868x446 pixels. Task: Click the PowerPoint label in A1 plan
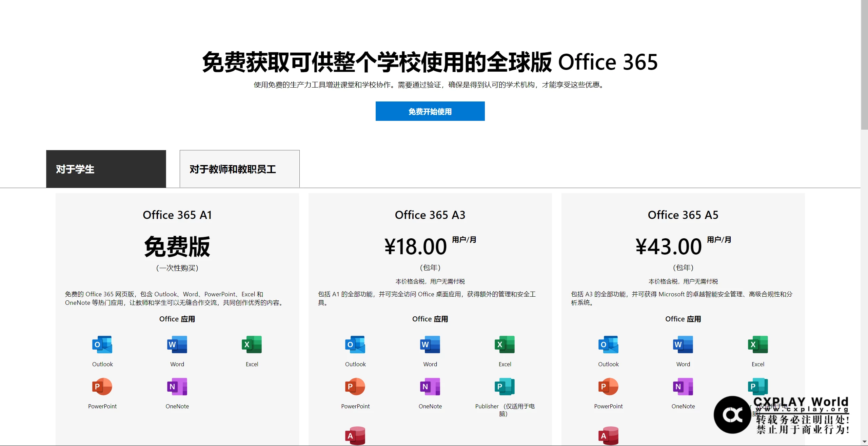point(102,406)
